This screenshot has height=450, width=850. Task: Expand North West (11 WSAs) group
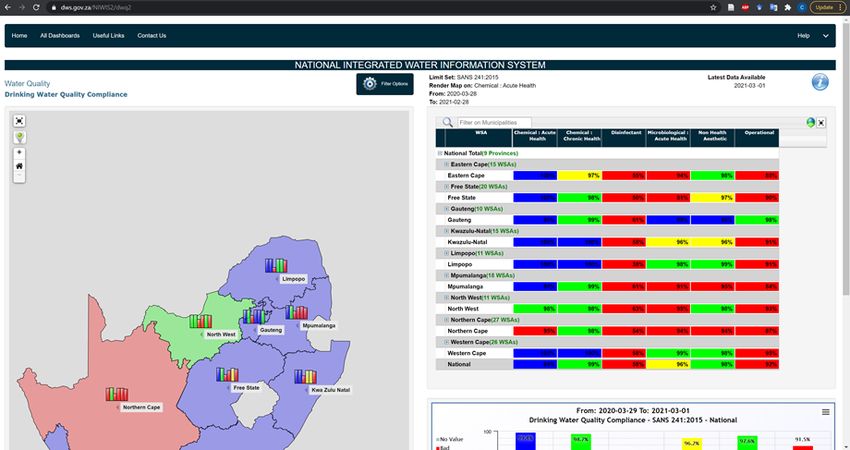click(447, 298)
